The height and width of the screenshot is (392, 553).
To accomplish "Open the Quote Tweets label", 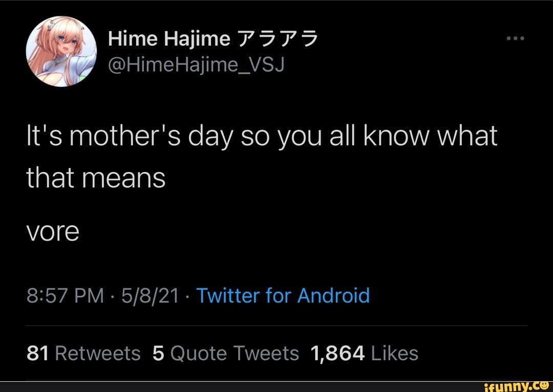I will [x=235, y=353].
